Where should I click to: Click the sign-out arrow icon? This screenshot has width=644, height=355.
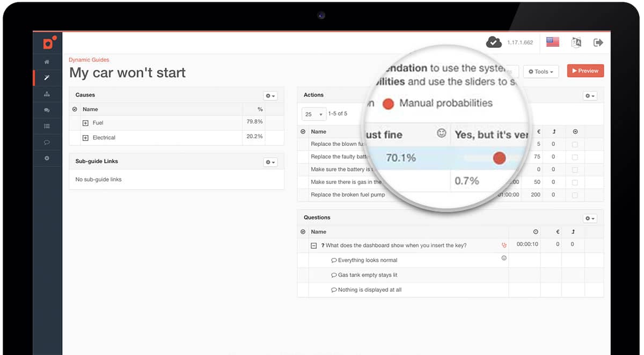click(x=598, y=42)
